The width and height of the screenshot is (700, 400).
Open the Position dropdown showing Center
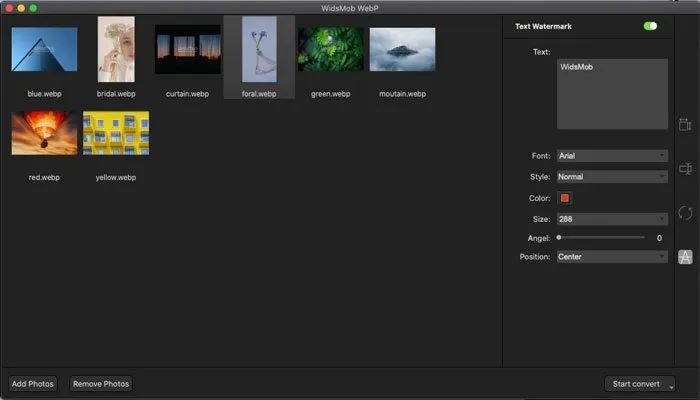(612, 257)
